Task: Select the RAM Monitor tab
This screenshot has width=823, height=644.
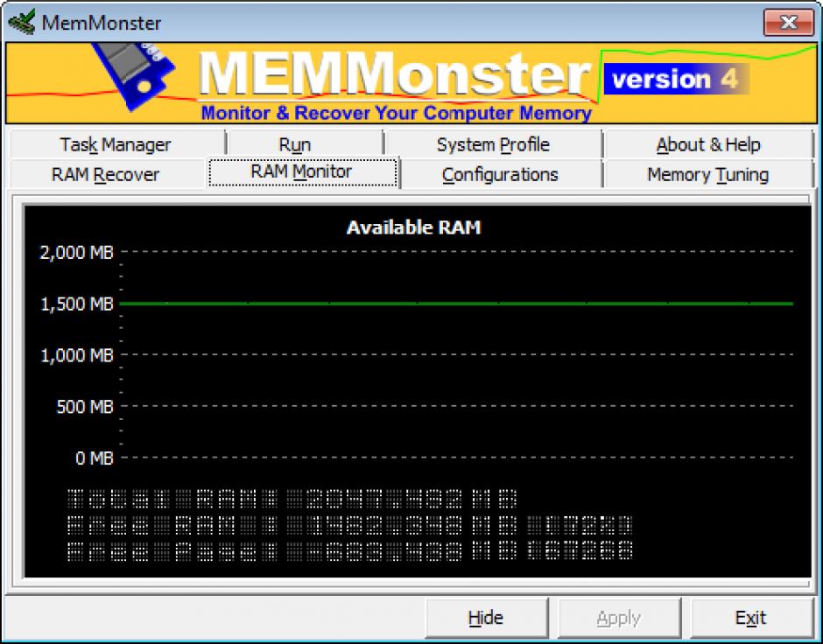Action: [302, 172]
